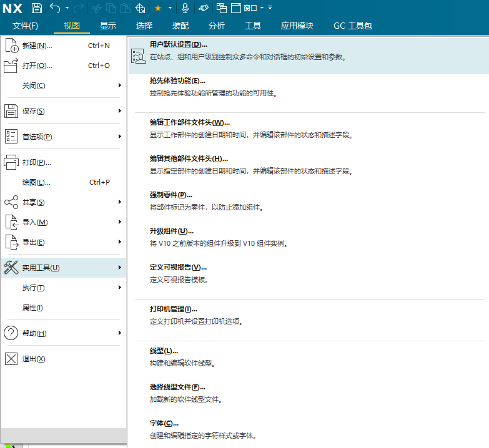Click the 退出 (Exit) X icon
489x448 pixels.
pyautogui.click(x=11, y=359)
